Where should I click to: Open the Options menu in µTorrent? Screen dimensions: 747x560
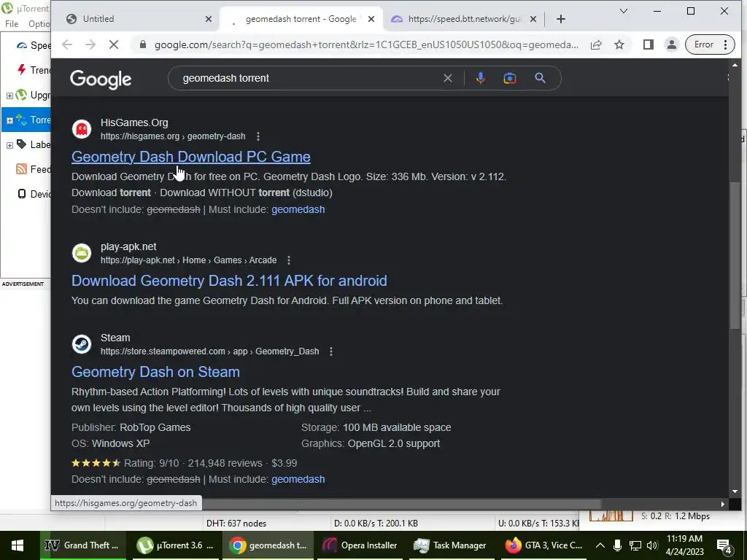38,24
